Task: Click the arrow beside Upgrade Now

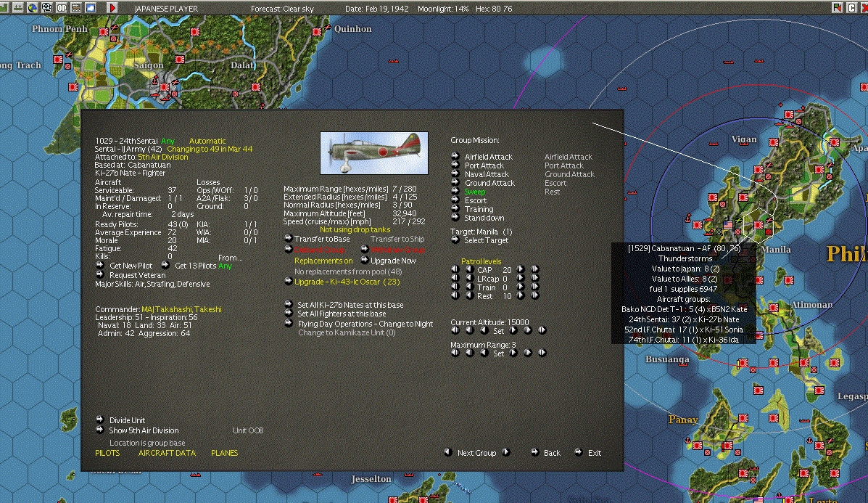Action: pyautogui.click(x=364, y=260)
